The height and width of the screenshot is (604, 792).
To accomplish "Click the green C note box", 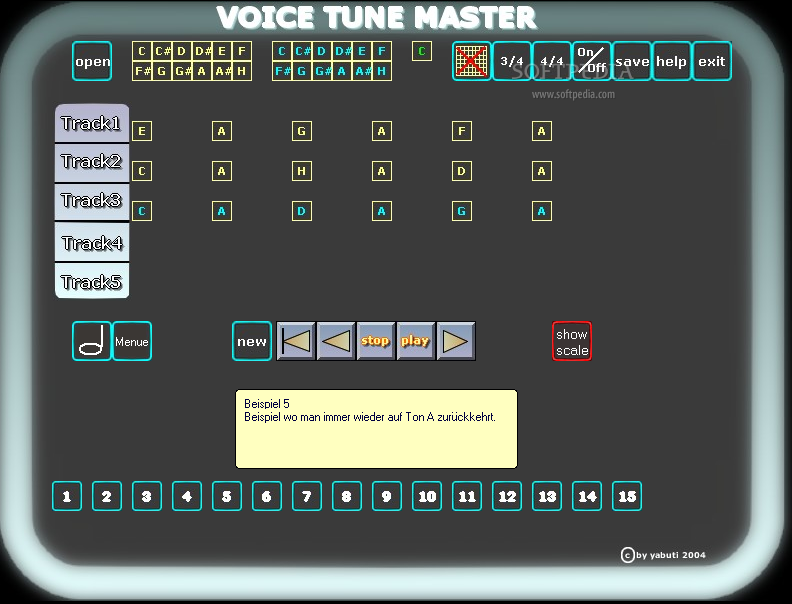I will tap(422, 51).
